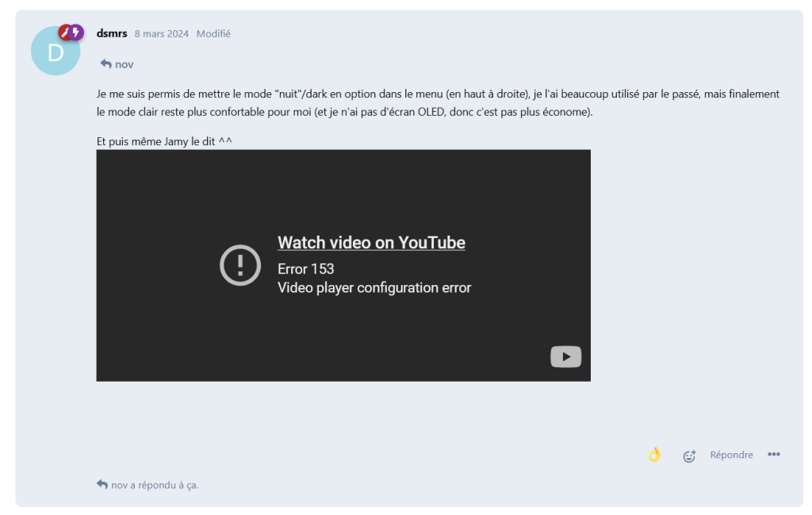Click the dsmrs "D" profile avatar
Viewport: 812px width, 515px height.
click(x=55, y=52)
